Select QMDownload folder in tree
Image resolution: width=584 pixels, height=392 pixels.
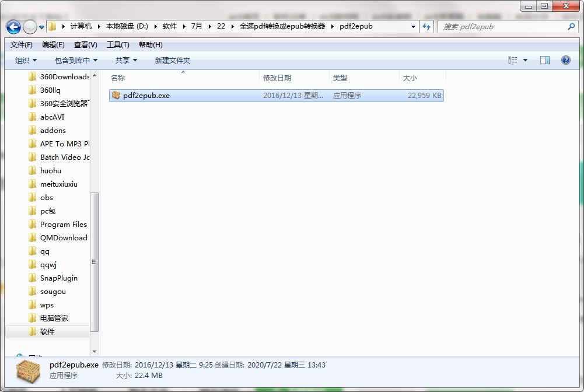(x=58, y=238)
